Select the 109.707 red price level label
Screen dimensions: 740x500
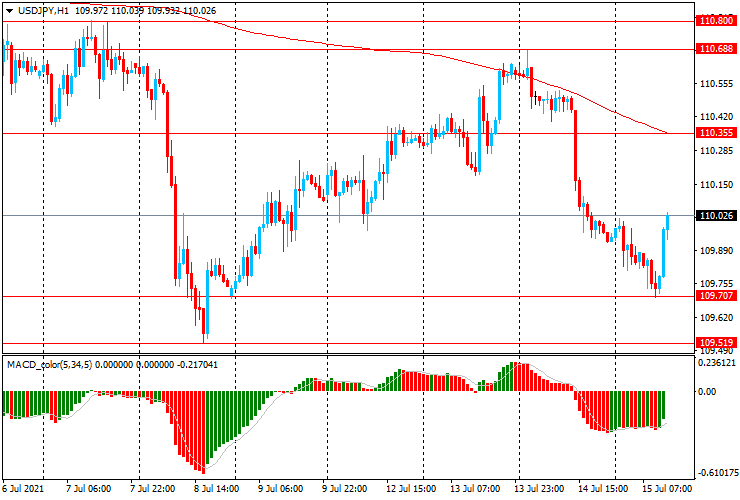point(716,296)
